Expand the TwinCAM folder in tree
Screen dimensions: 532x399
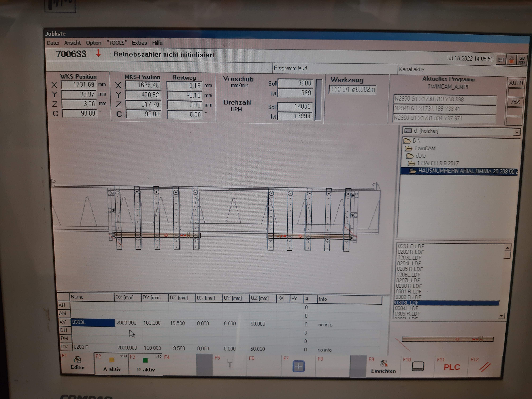click(425, 148)
